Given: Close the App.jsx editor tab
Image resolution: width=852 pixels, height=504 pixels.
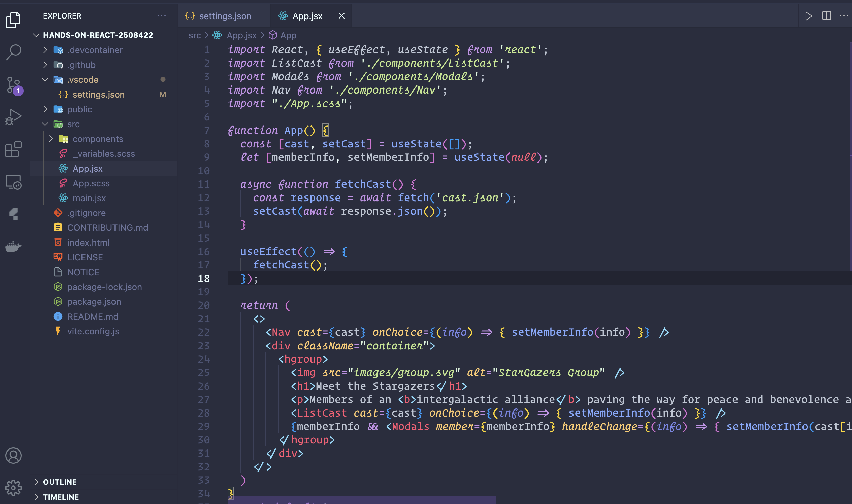Looking at the screenshot, I should click(x=341, y=16).
